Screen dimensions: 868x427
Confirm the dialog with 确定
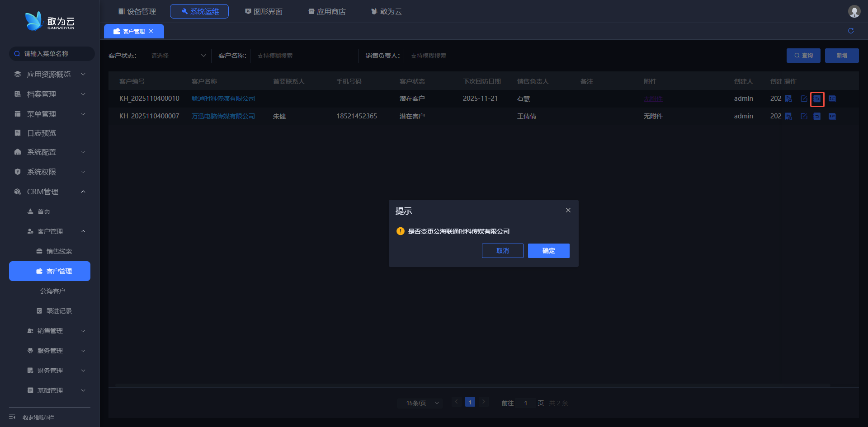point(548,251)
